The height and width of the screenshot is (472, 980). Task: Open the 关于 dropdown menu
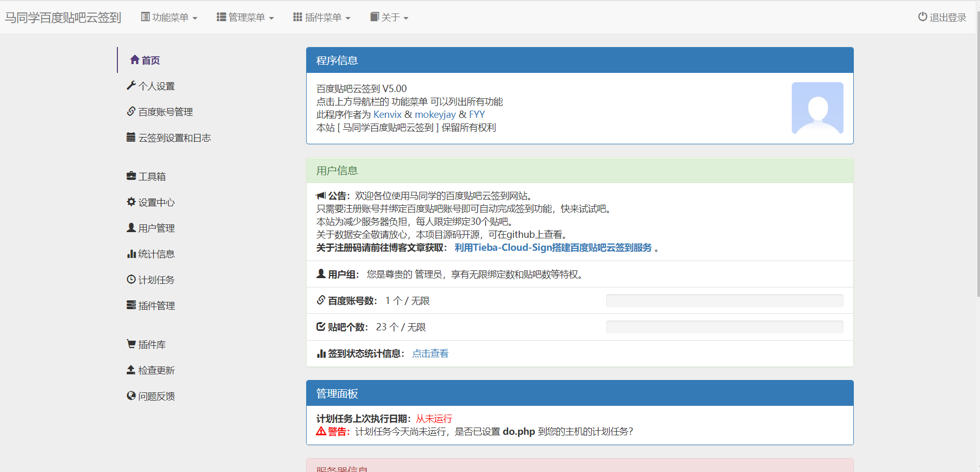pyautogui.click(x=389, y=18)
